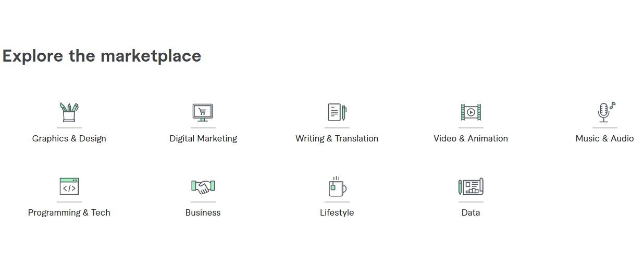Screen dimensions: 644x261
Task: Go to Digital Marketing category
Action: [x=203, y=138]
